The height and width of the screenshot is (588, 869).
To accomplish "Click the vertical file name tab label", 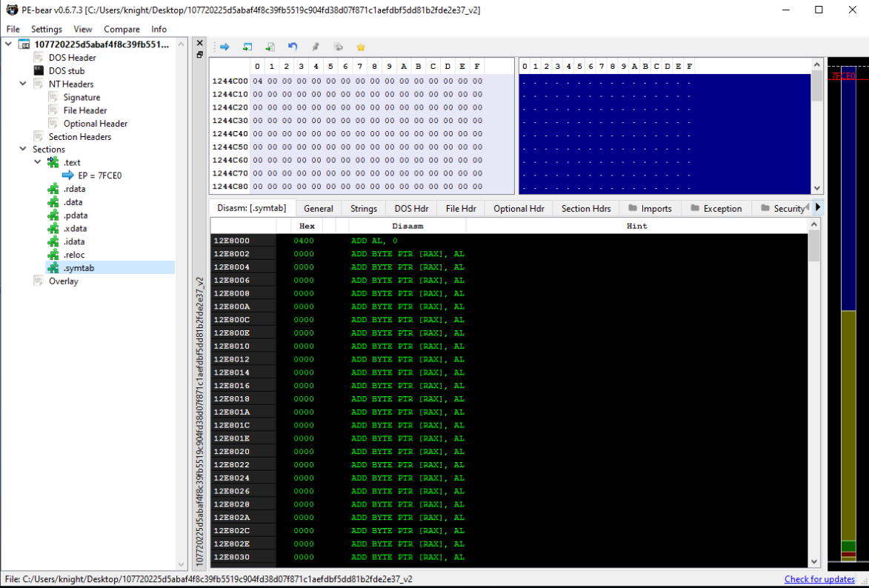I will 201,421.
